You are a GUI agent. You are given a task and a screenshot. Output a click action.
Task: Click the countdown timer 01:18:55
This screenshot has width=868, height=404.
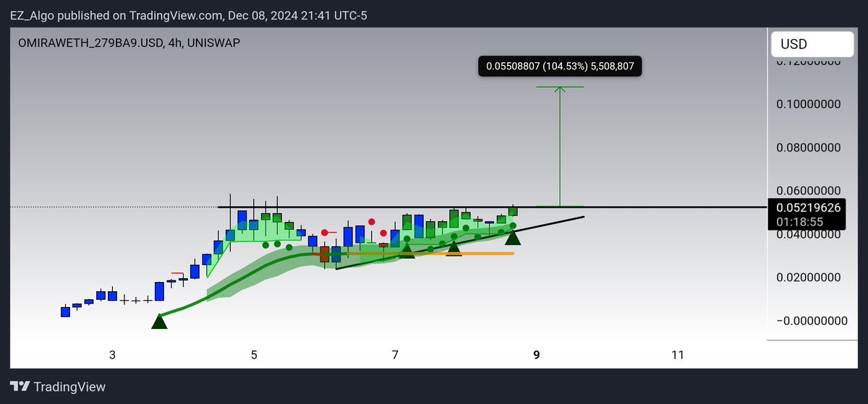click(x=801, y=221)
